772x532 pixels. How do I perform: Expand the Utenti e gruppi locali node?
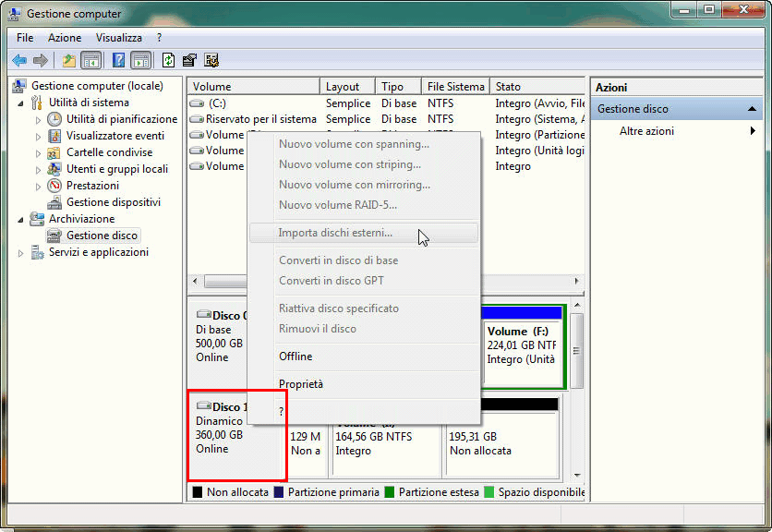click(38, 170)
